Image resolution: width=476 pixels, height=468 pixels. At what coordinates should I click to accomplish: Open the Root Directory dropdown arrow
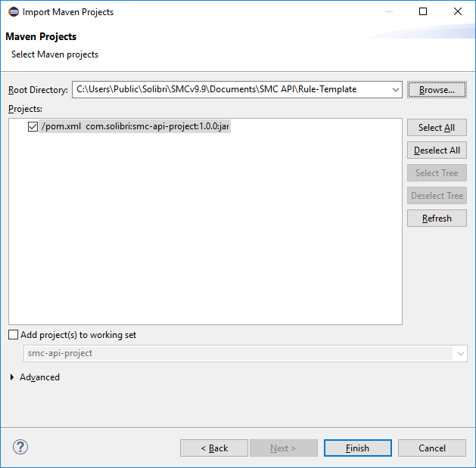pyautogui.click(x=396, y=90)
